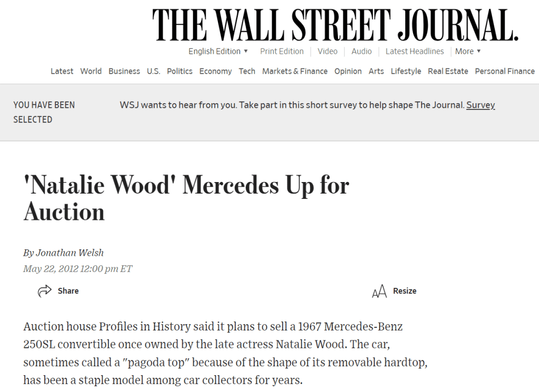
Task: Open the English Edition dropdown
Action: click(218, 52)
